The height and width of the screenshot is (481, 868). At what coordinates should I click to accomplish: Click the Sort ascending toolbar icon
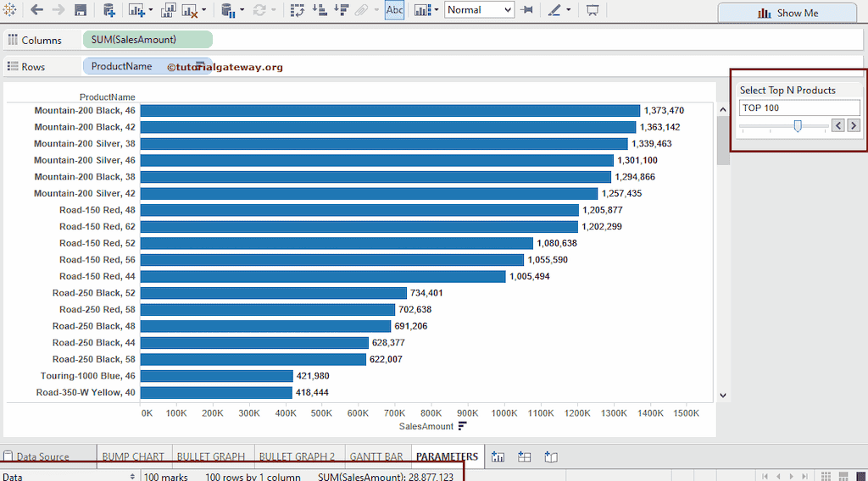tap(320, 10)
